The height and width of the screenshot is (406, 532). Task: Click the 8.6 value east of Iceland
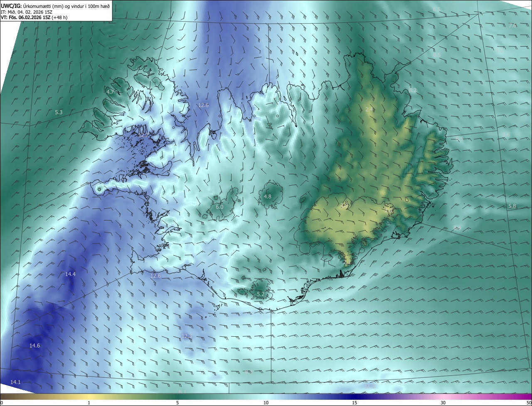tap(506, 135)
